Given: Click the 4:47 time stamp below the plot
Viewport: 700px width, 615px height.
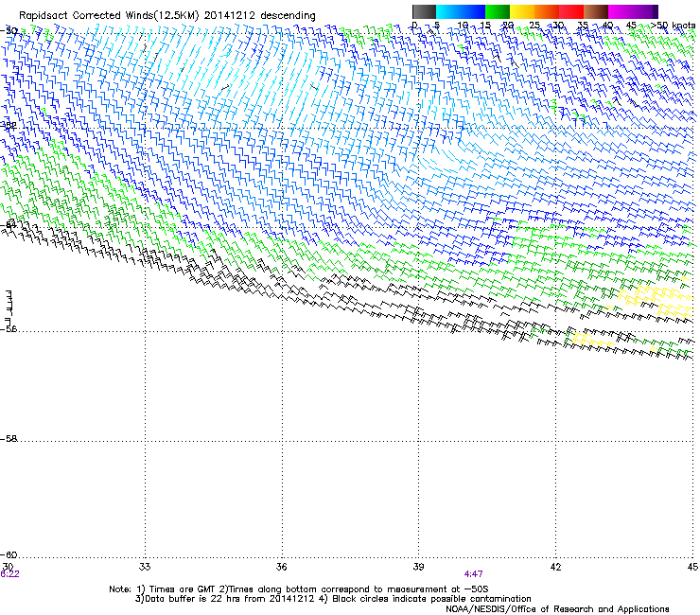Looking at the screenshot, I should point(473,574).
